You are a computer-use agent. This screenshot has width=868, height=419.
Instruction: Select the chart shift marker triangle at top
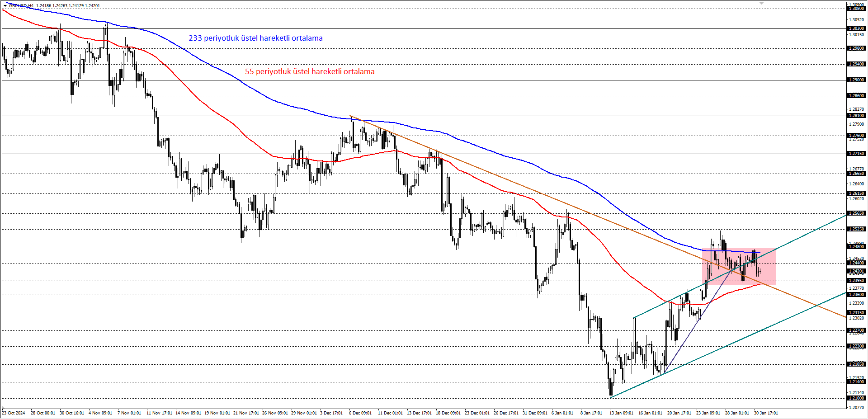pyautogui.click(x=761, y=3)
